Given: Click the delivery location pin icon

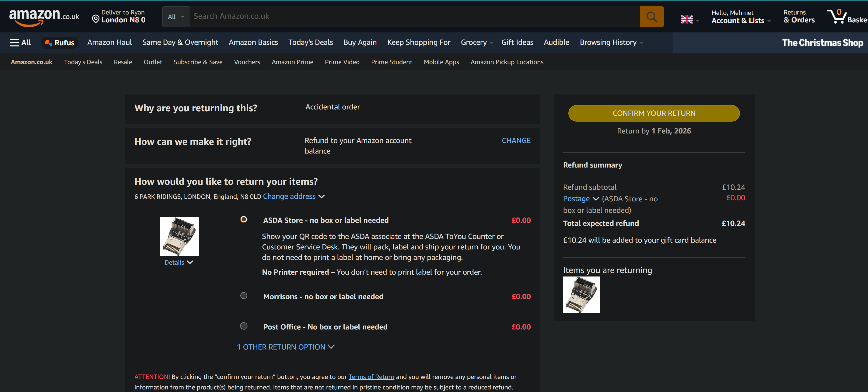Looking at the screenshot, I should point(96,19).
